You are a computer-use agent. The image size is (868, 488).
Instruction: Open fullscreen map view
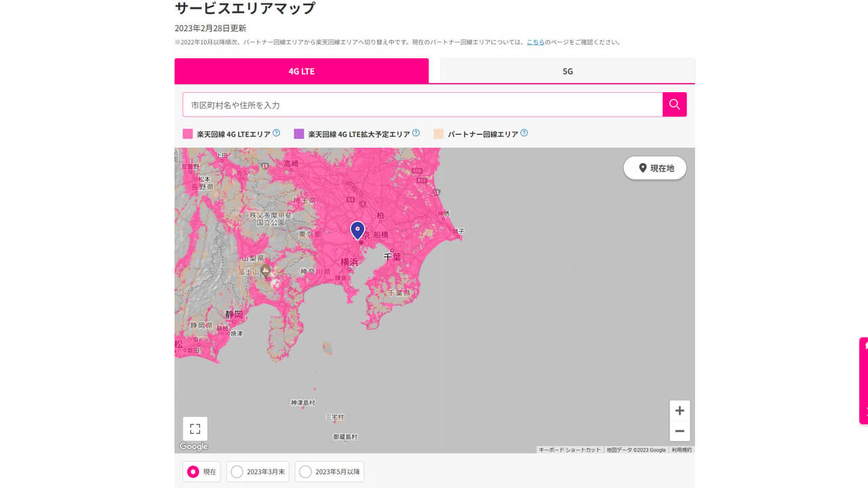click(x=195, y=428)
